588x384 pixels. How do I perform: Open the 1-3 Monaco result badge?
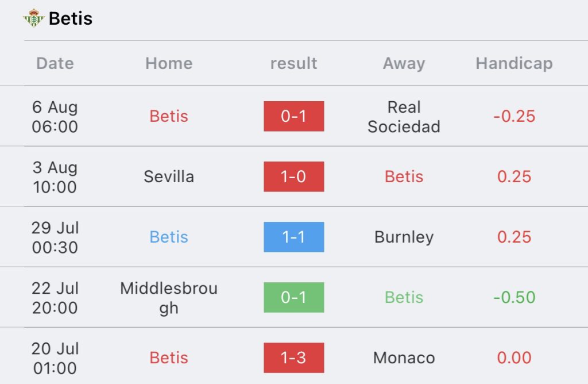tap(293, 358)
